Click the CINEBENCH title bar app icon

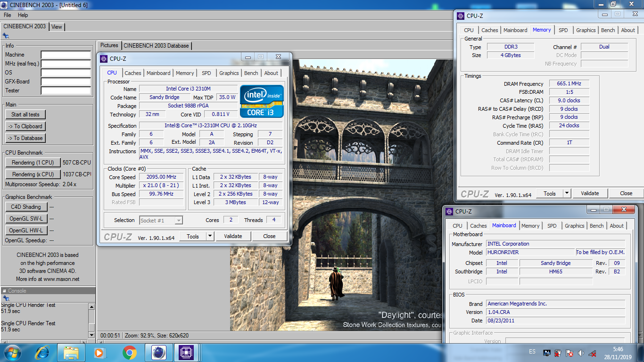point(4,5)
